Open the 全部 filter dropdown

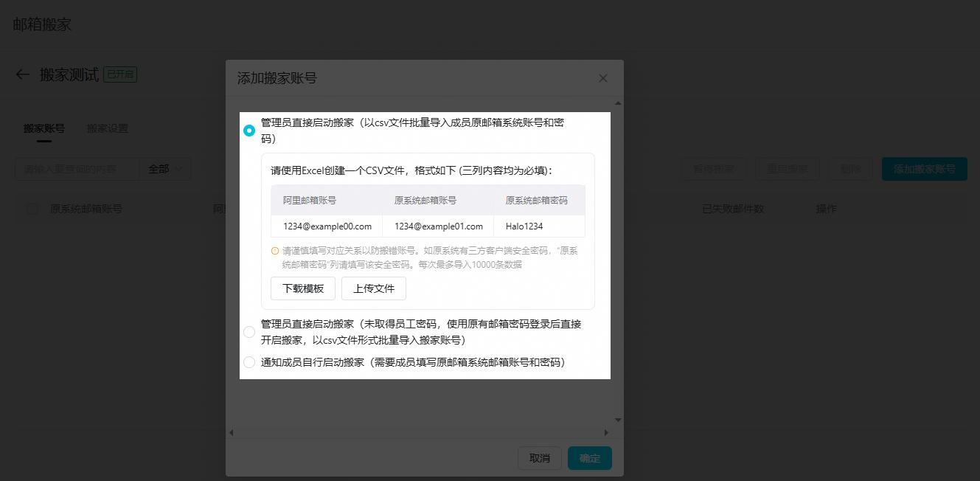(x=166, y=169)
